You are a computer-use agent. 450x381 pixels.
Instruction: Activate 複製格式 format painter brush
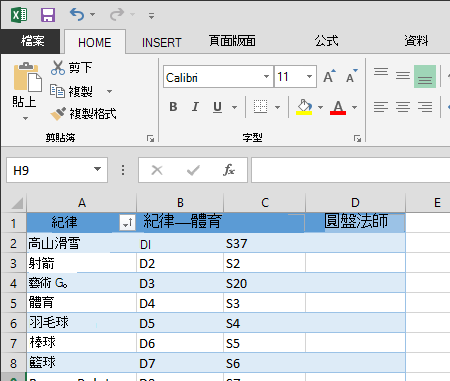coord(83,114)
